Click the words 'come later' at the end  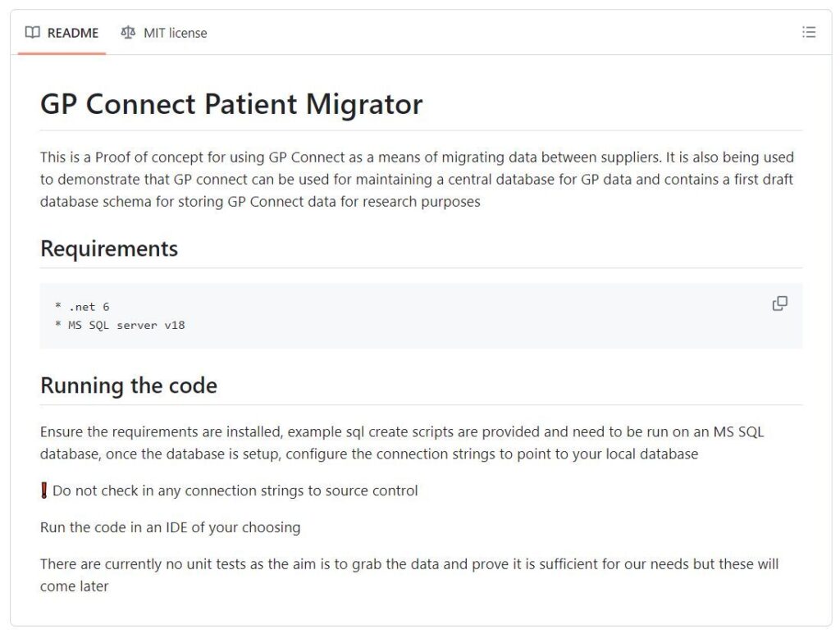point(75,586)
